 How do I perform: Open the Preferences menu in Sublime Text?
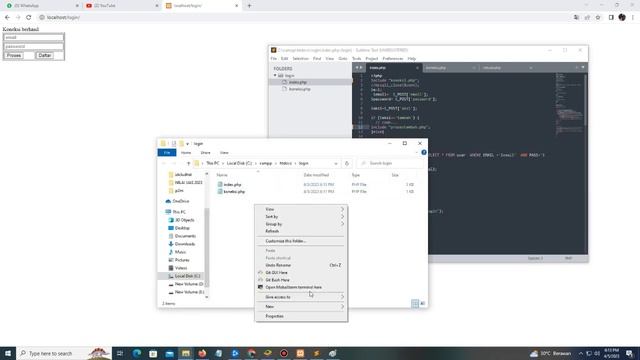pyautogui.click(x=393, y=59)
